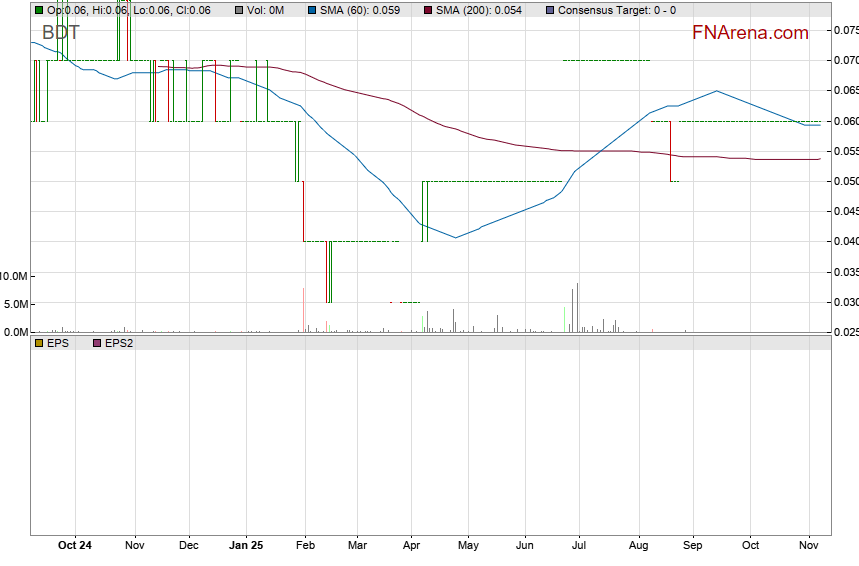Viewport: 859px width, 566px height.
Task: Click the purple Consensus Target swatch
Action: (551, 10)
